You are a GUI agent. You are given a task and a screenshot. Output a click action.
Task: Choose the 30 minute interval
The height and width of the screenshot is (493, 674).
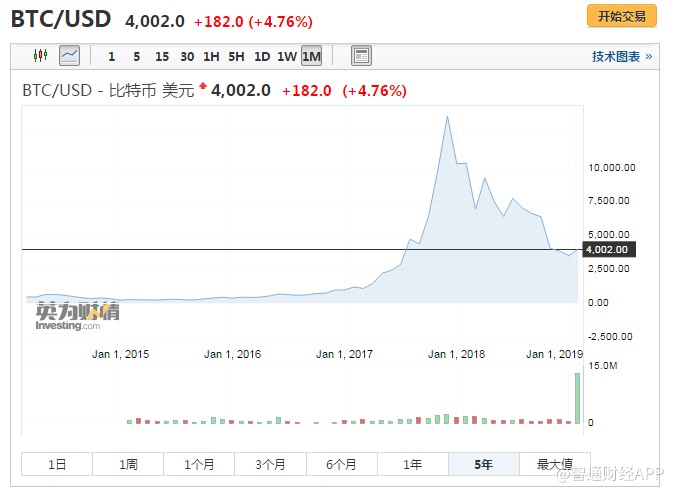[x=186, y=57]
